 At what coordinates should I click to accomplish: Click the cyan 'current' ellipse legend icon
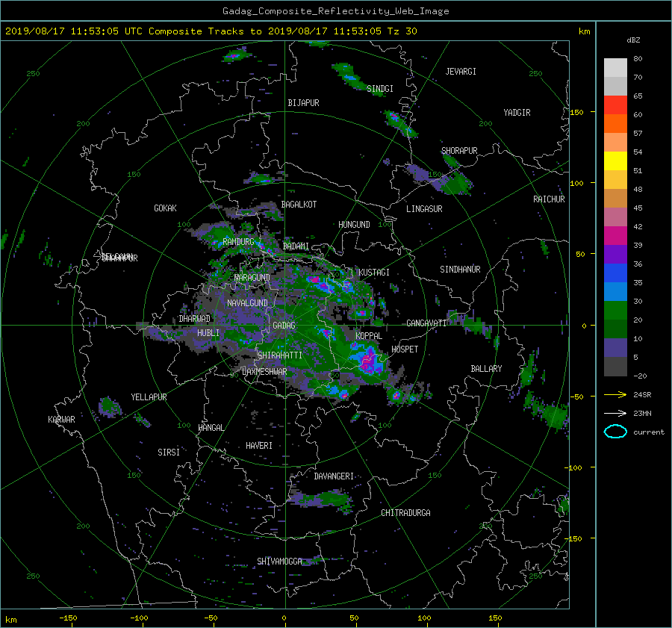click(615, 432)
